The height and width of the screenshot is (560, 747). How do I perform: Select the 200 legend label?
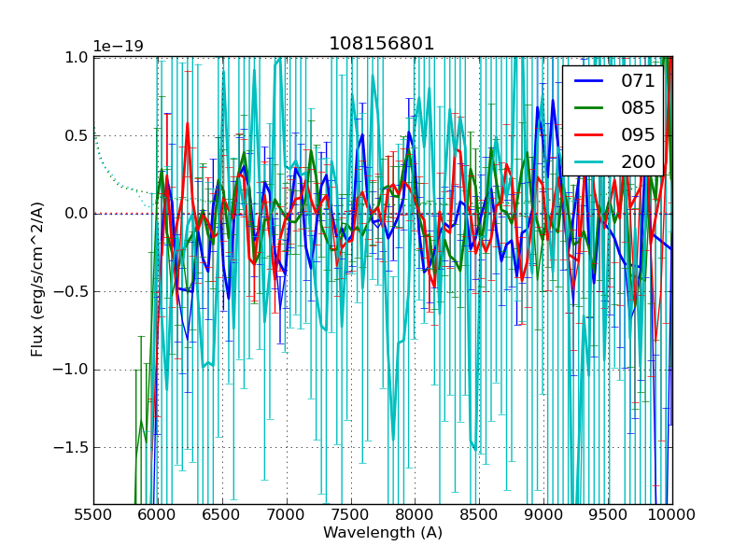pos(638,161)
